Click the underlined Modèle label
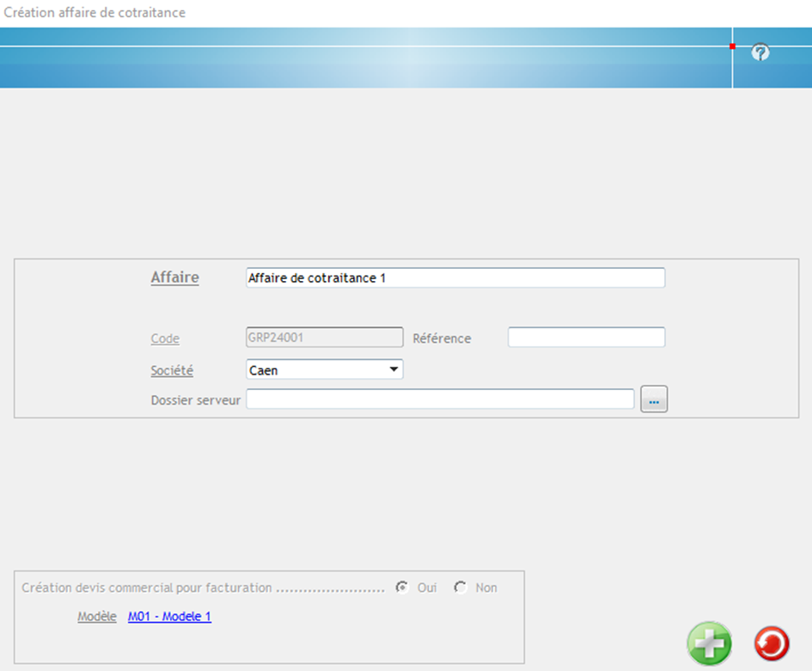This screenshot has width=812, height=671. click(x=96, y=617)
